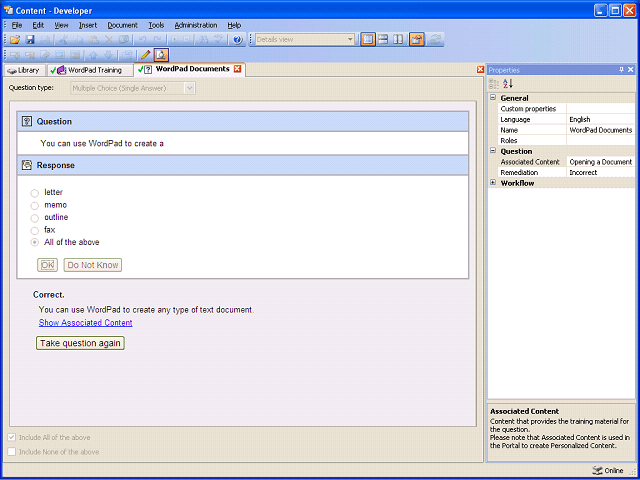Open the Question type dropdown

pyautogui.click(x=189, y=88)
